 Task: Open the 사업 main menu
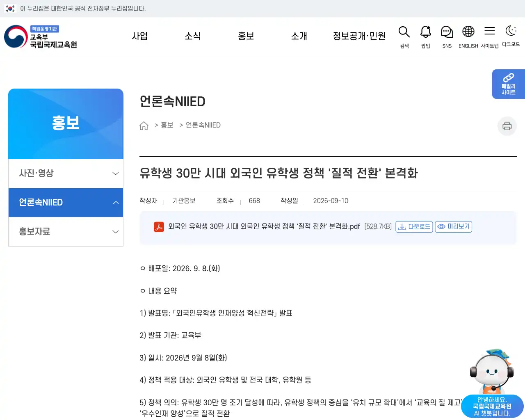click(139, 36)
